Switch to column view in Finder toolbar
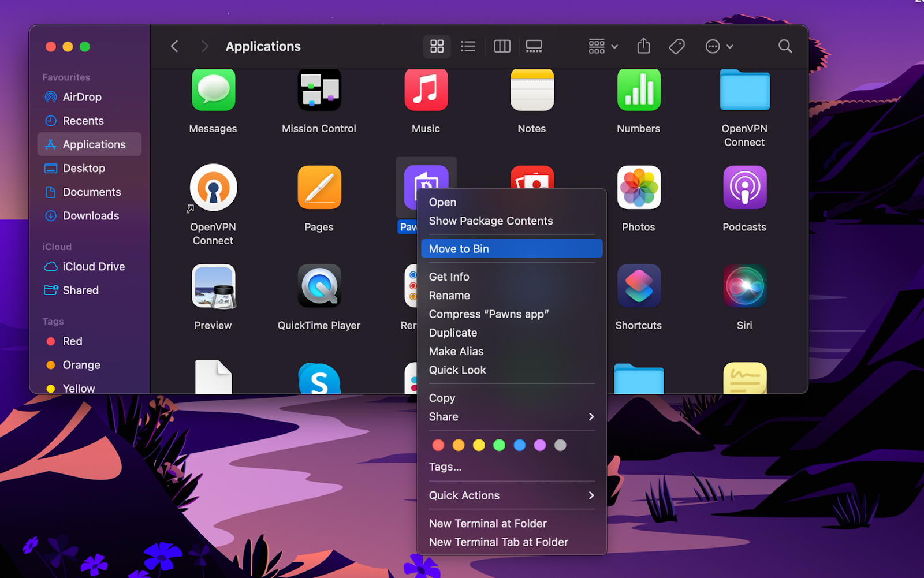This screenshot has width=924, height=578. pos(502,46)
